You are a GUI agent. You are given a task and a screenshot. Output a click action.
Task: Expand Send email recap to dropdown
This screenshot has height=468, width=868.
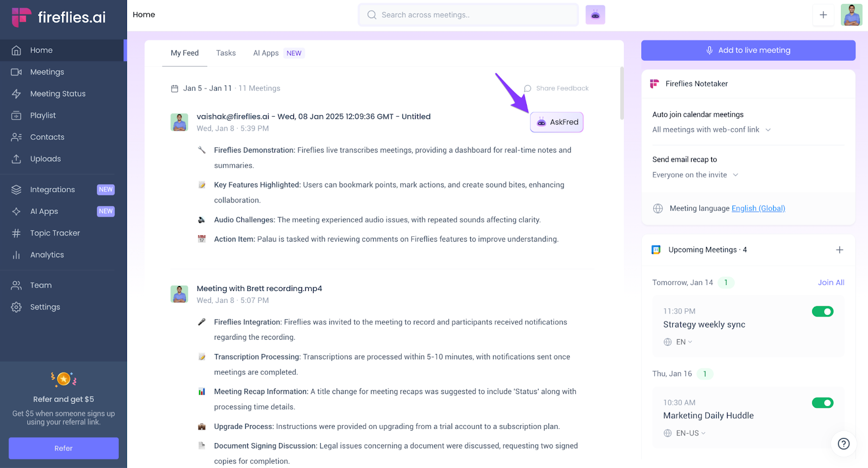[695, 175]
